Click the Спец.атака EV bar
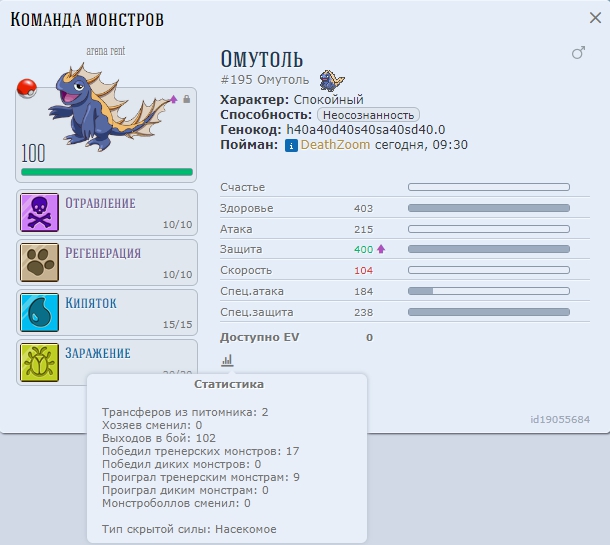 pos(489,291)
